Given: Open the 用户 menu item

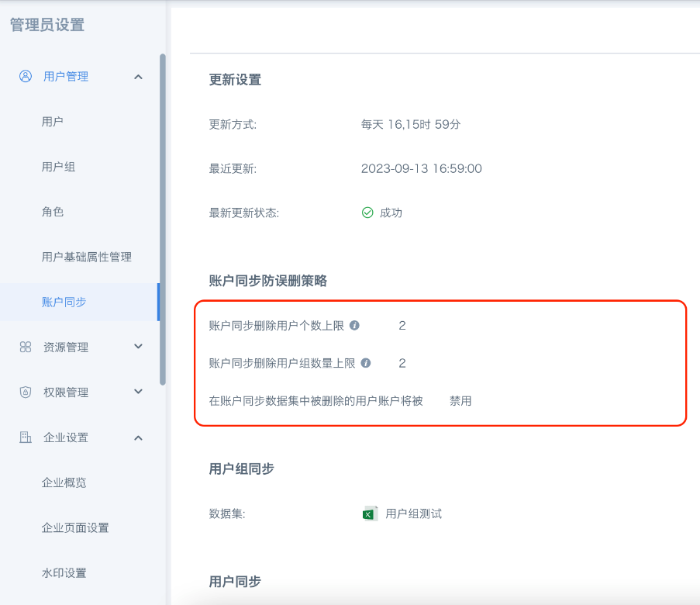Looking at the screenshot, I should [x=53, y=122].
